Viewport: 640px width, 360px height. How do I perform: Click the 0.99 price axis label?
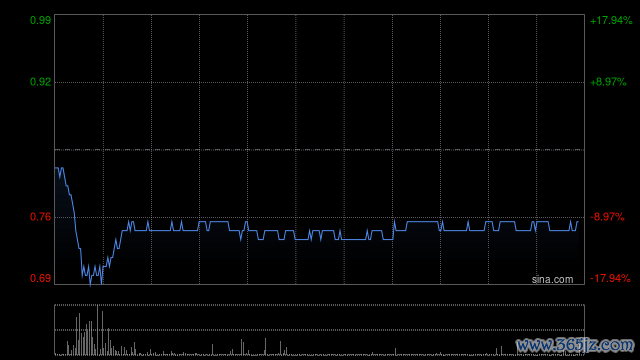click(40, 20)
